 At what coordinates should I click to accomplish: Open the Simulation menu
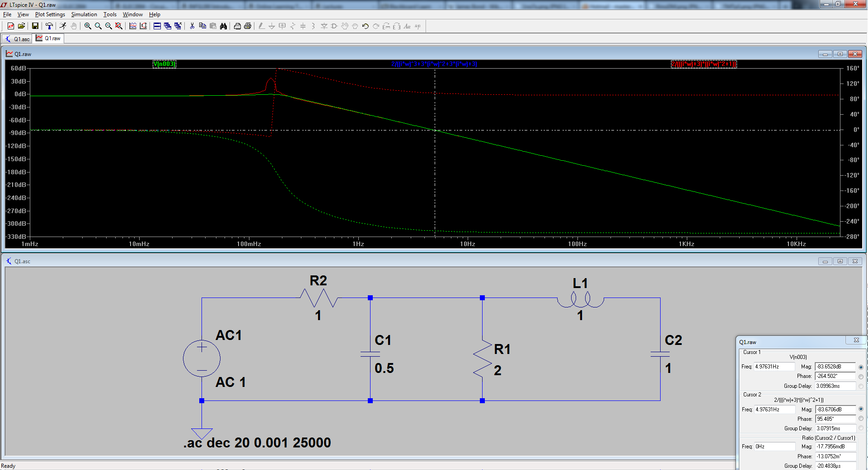84,14
